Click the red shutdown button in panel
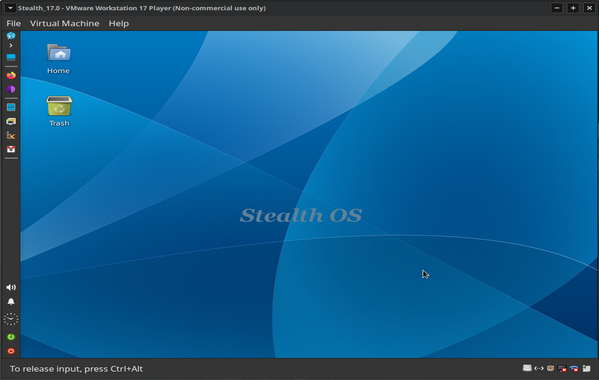This screenshot has width=599, height=380. (11, 351)
